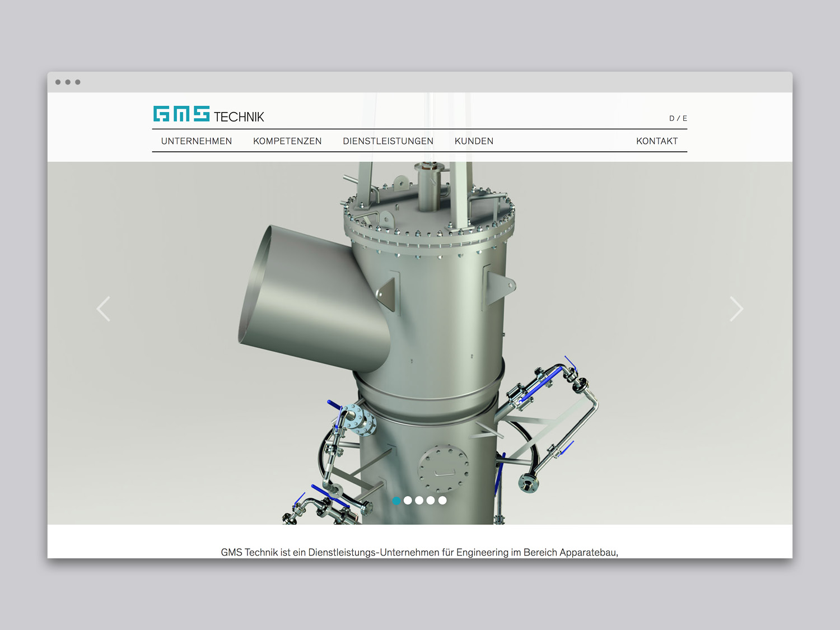Screen dimensions: 840x630
Task: Open the Unternehmen menu item
Action: coord(197,141)
